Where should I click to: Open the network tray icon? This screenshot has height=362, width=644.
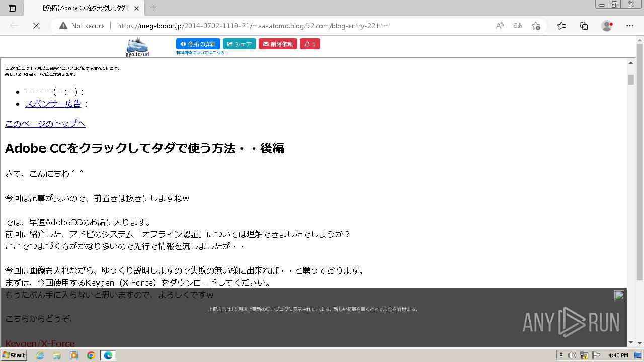[x=584, y=355]
